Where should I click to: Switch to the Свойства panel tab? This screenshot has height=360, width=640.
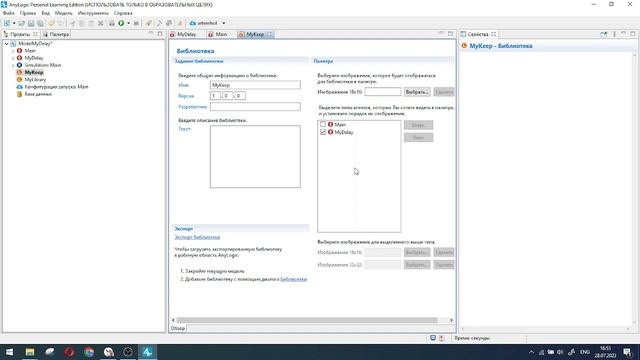tap(478, 34)
